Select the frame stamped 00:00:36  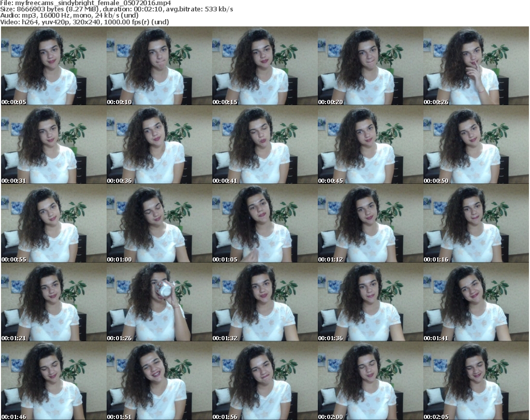[x=159, y=144]
